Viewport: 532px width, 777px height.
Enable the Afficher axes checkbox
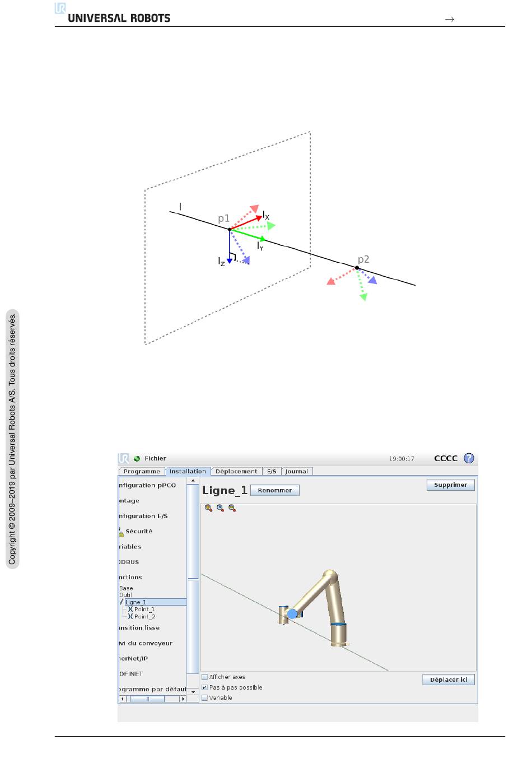[x=205, y=677]
